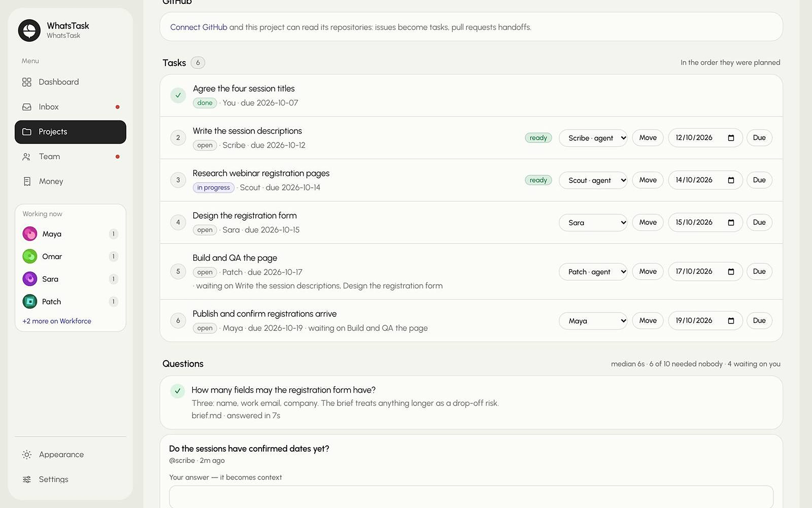Image resolution: width=812 pixels, height=508 pixels.
Task: Click the Inbox tray icon
Action: pos(27,107)
